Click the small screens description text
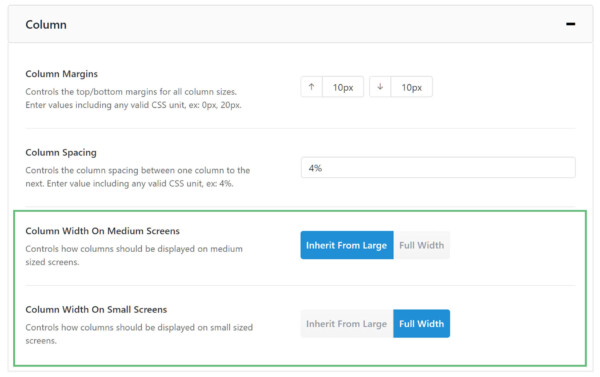Image resolution: width=600 pixels, height=377 pixels. click(x=139, y=334)
